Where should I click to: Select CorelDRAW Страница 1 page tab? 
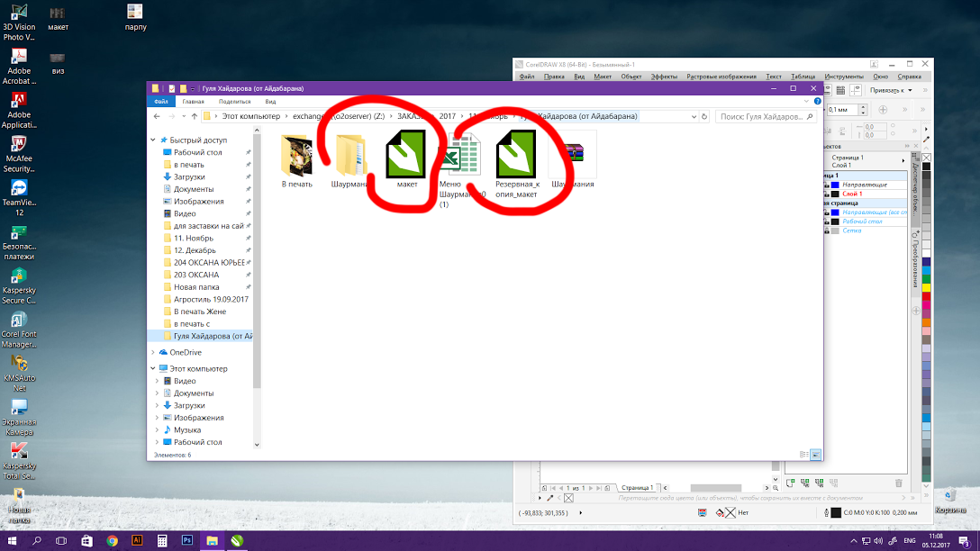click(637, 488)
